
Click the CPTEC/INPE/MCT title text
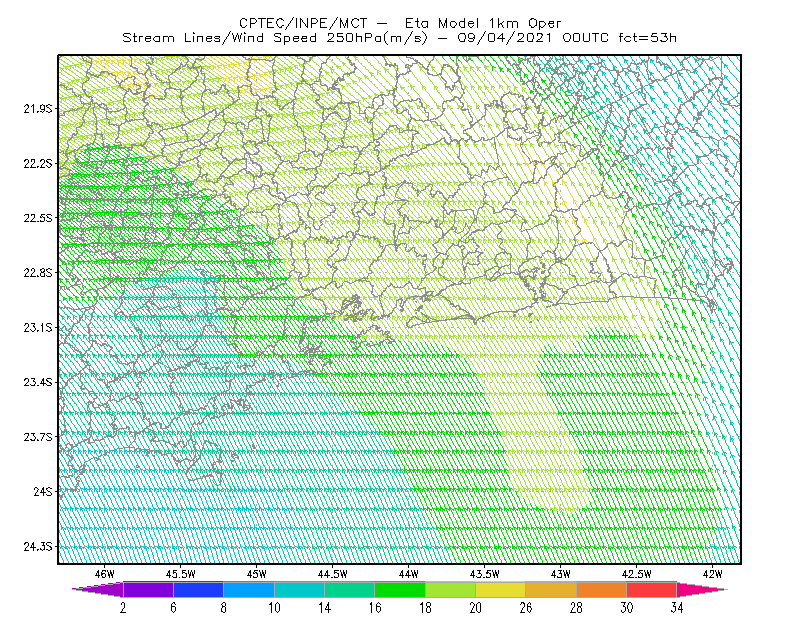click(303, 23)
